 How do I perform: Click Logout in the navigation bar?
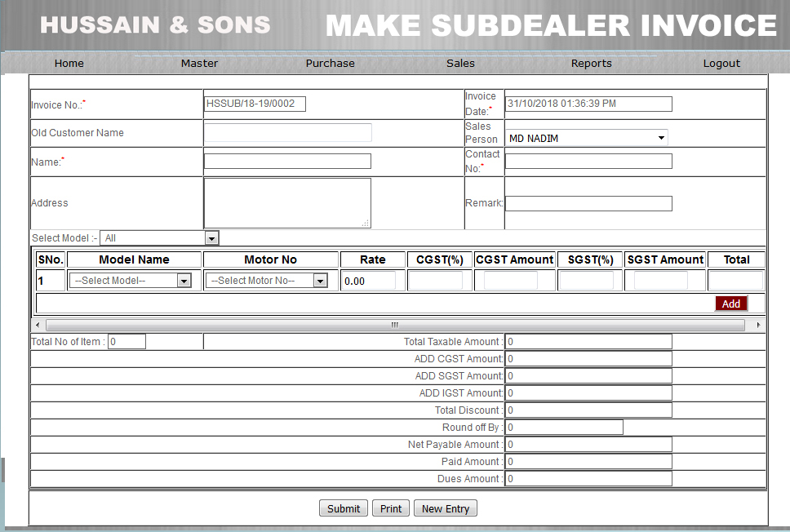click(x=721, y=63)
